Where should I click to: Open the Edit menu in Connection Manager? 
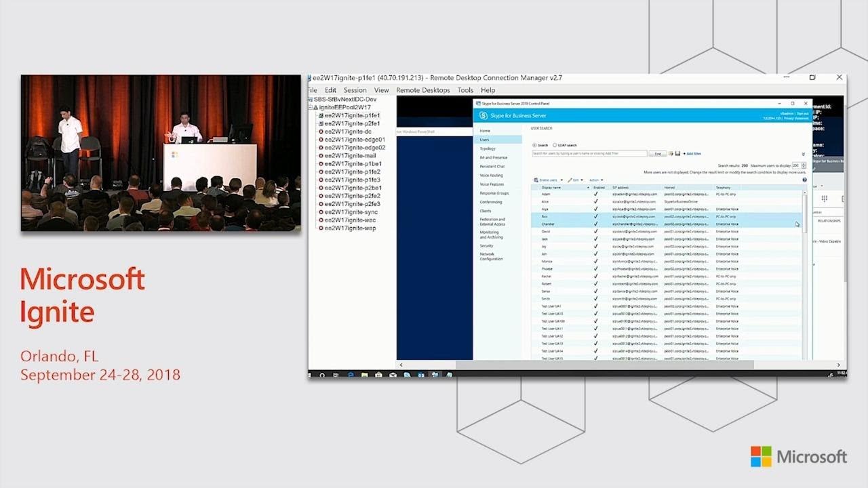tap(330, 90)
